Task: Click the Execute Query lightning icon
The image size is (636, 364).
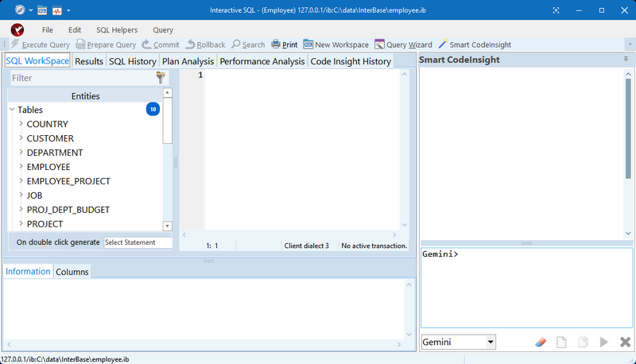Action: pos(15,44)
